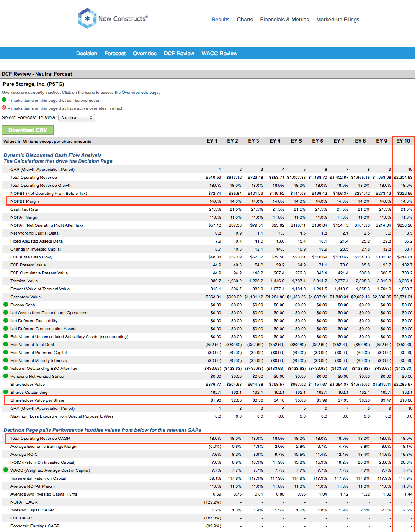Switch to the Decision tab
Viewport: 415px width, 532px height.
(x=87, y=53)
